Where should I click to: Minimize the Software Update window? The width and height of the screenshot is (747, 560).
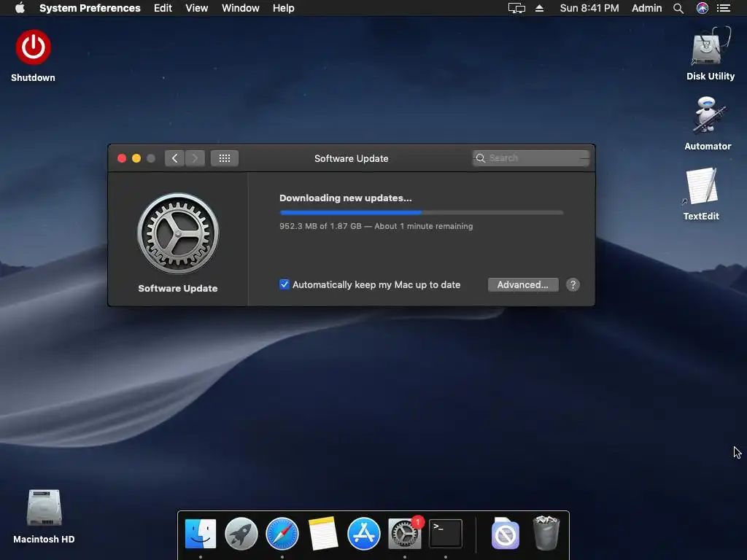coord(136,158)
